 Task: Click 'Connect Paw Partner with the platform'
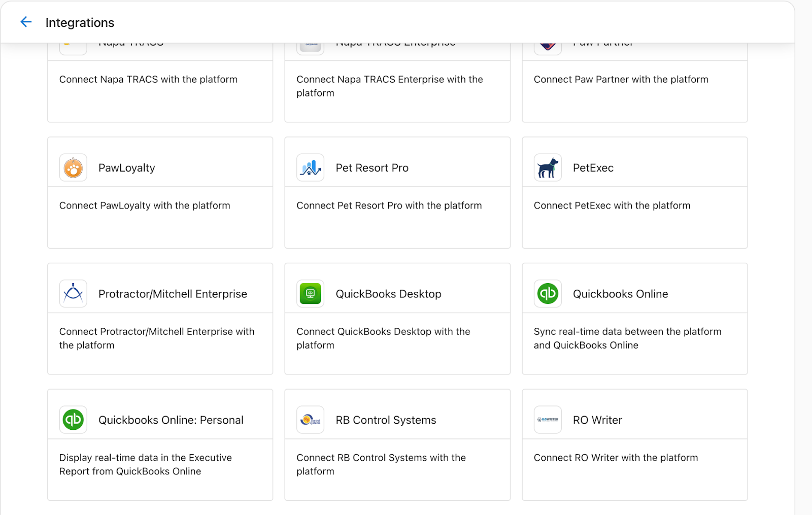(621, 80)
